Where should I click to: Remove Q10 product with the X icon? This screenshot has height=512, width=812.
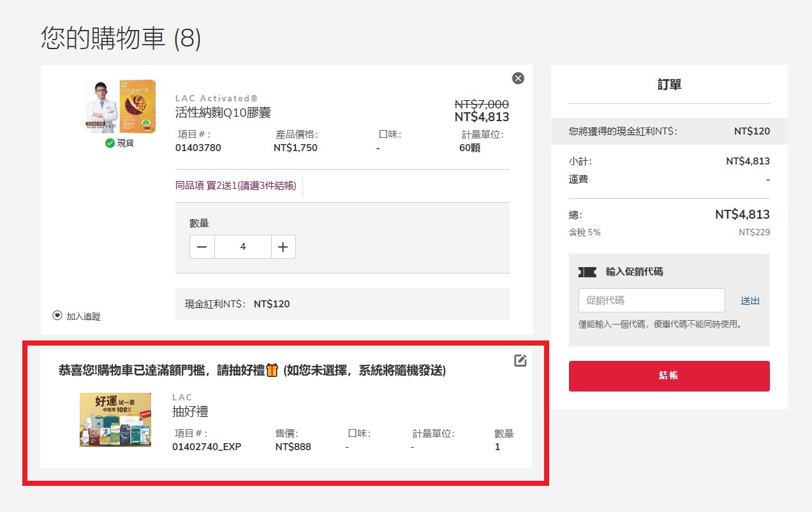pos(518,78)
